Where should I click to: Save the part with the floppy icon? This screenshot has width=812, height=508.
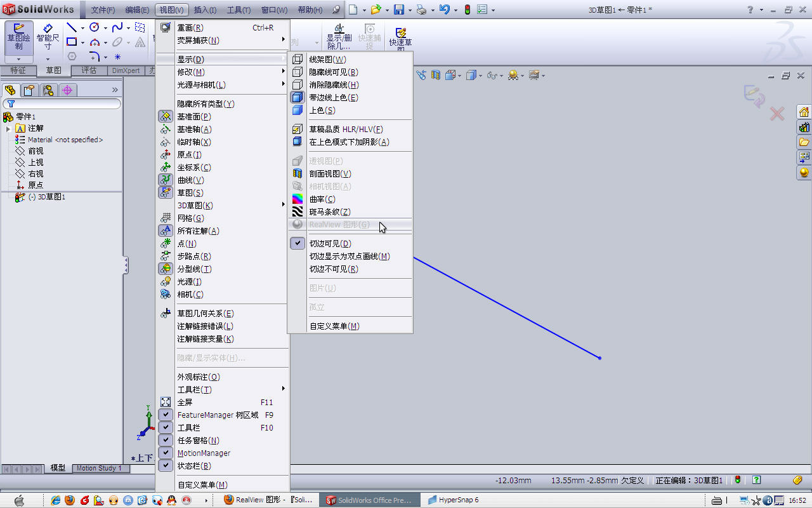click(399, 10)
